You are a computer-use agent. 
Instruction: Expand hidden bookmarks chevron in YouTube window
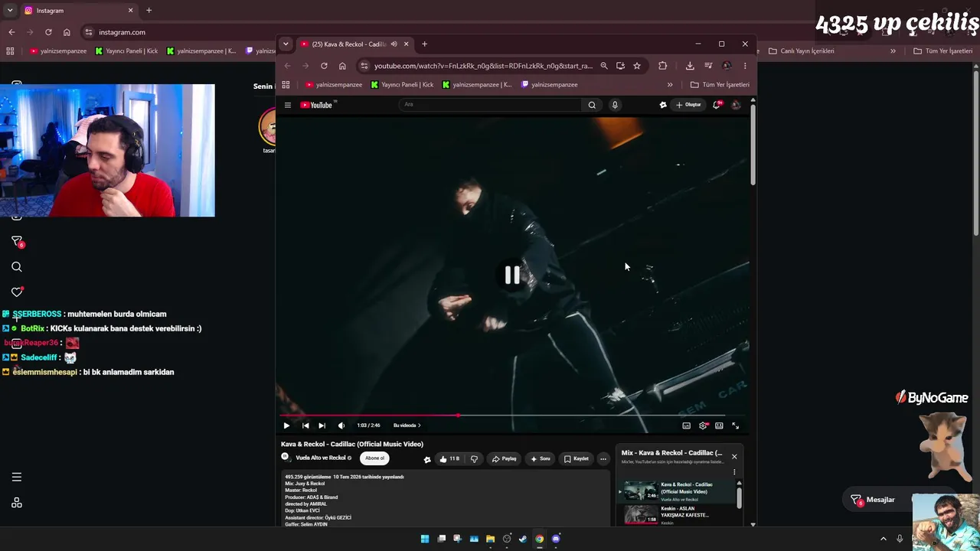pyautogui.click(x=670, y=85)
